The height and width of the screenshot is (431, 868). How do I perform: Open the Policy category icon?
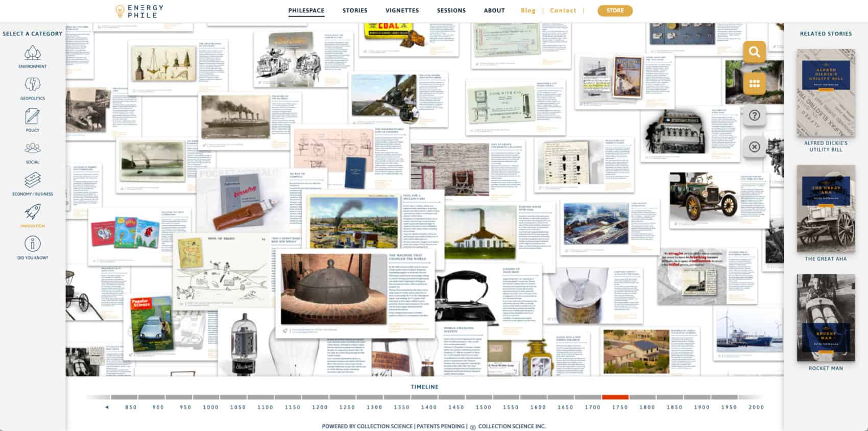[x=33, y=117]
